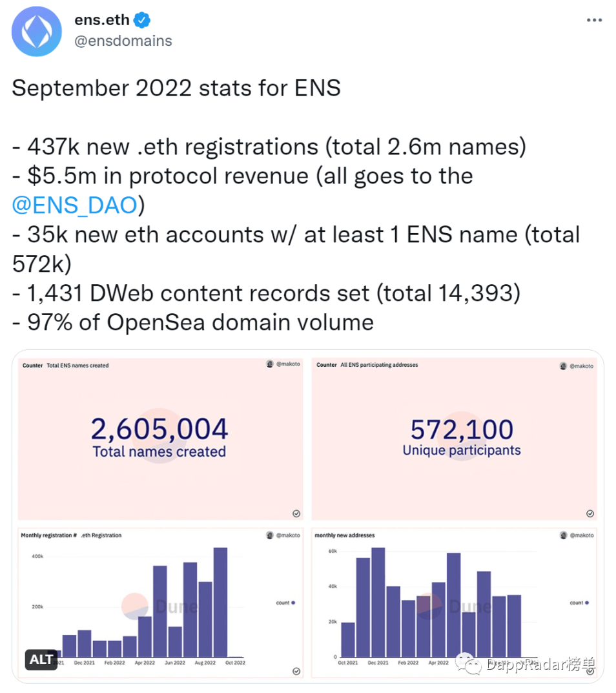
Task: Click the check icon on Total names panel
Action: click(296, 513)
